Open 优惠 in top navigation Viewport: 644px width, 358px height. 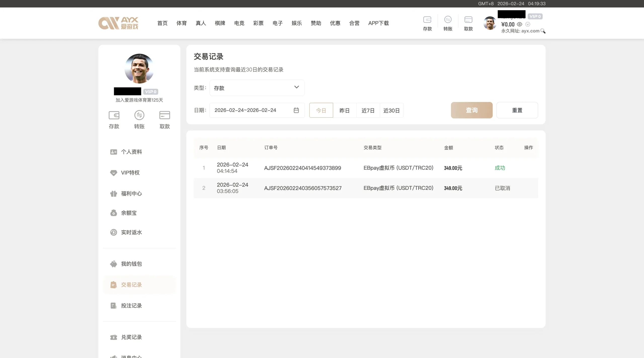335,23
